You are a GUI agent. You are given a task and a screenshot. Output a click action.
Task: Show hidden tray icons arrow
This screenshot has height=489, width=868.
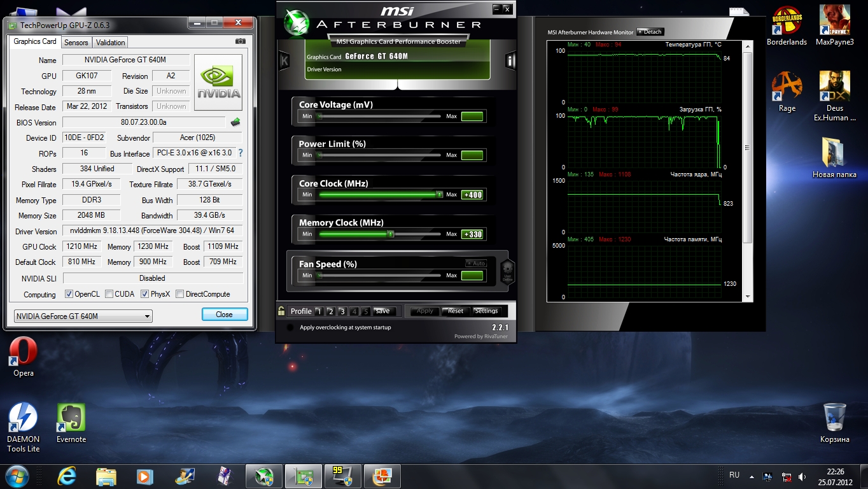click(x=752, y=476)
